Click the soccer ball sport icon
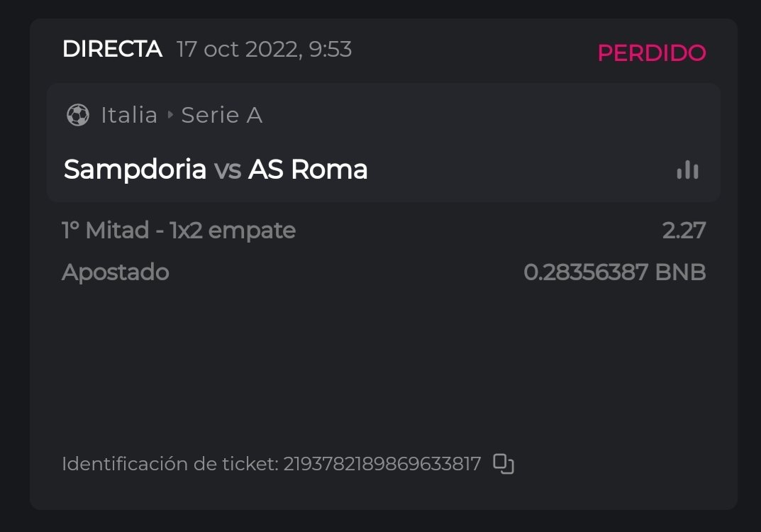The width and height of the screenshot is (761, 532). (77, 115)
